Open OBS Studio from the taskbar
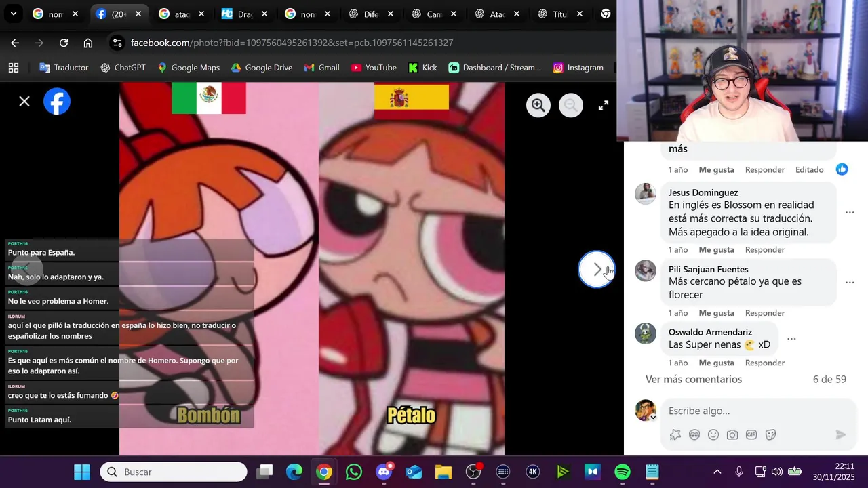Viewport: 868px width, 488px height. point(473,472)
